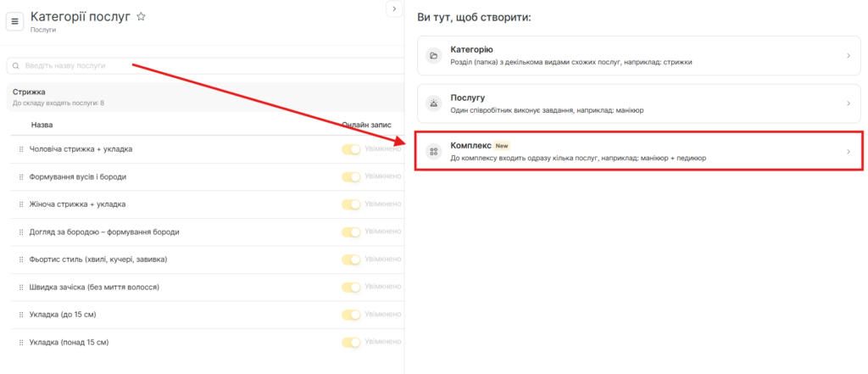Open the Фьортис стиль service entry

tap(97, 260)
